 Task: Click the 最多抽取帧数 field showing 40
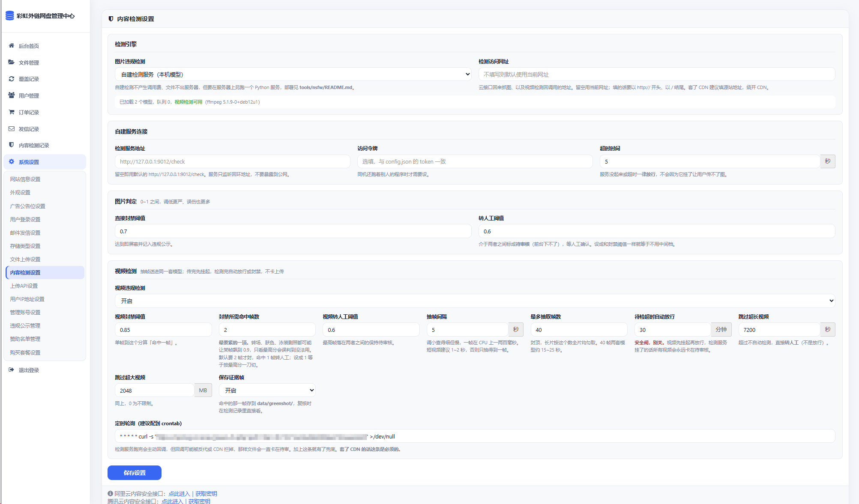(x=579, y=330)
